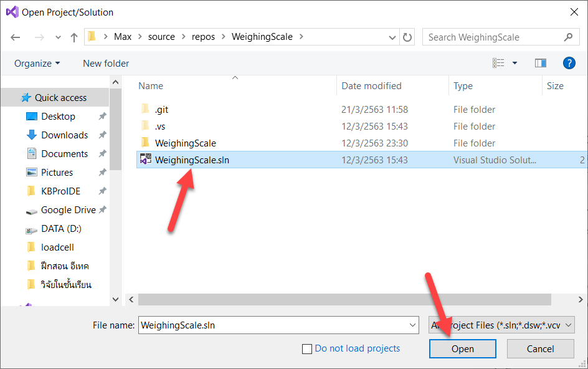
Task: Close the Open Project/Solution dialog
Action: point(574,12)
